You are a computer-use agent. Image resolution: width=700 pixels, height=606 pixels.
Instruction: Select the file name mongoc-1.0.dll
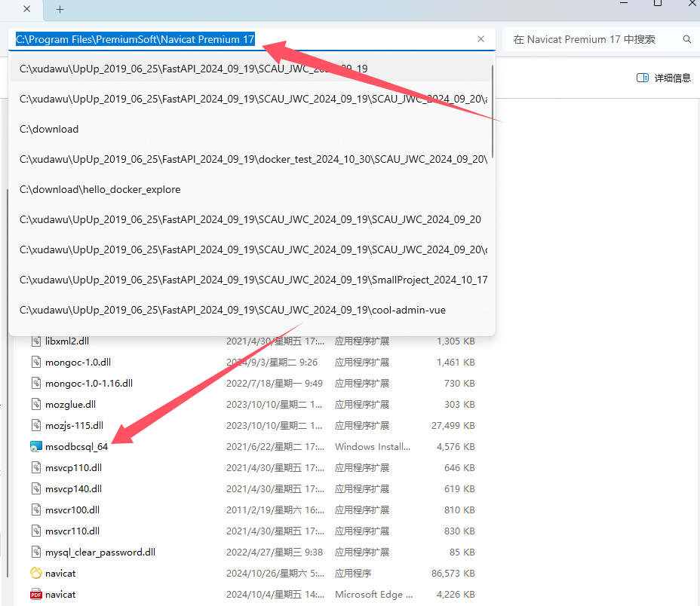coord(78,363)
